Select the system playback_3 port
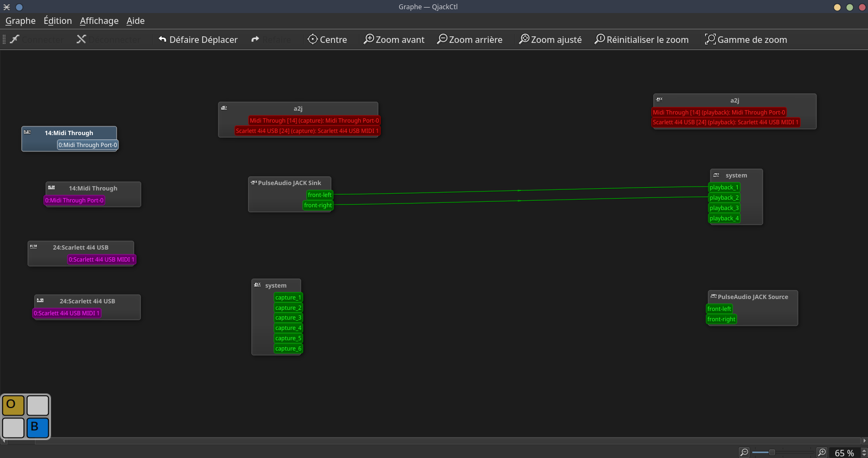 click(724, 208)
